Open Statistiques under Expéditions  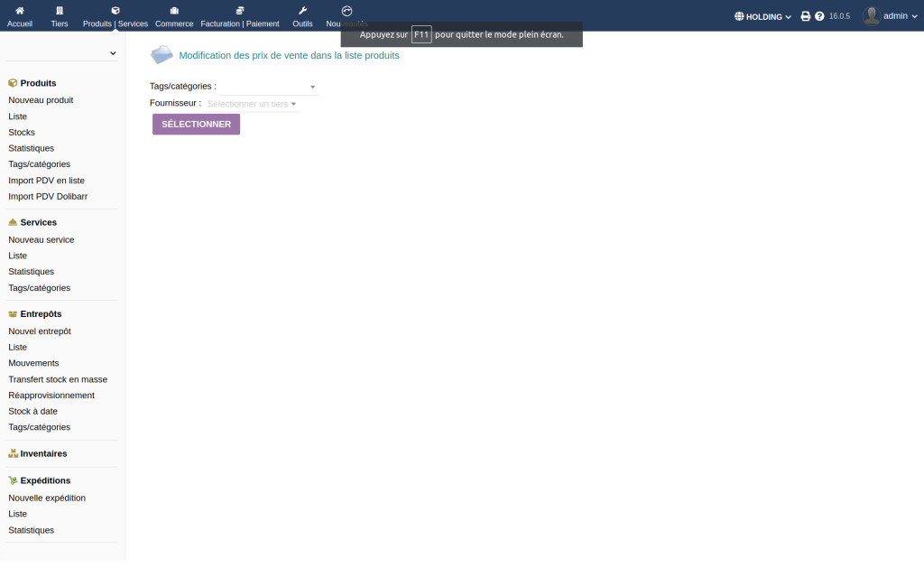32,530
